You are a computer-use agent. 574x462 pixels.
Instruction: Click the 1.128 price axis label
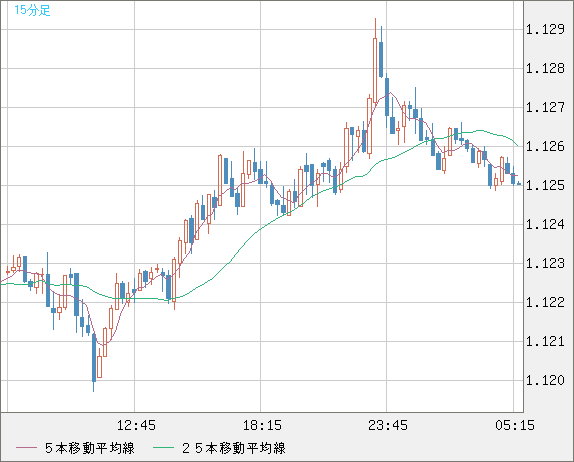click(545, 68)
